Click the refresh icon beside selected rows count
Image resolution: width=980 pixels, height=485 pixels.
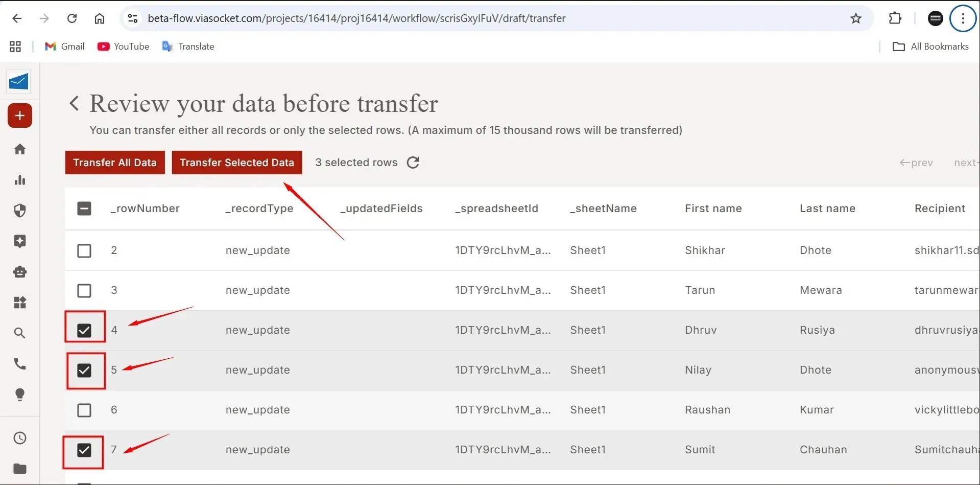[x=413, y=163]
